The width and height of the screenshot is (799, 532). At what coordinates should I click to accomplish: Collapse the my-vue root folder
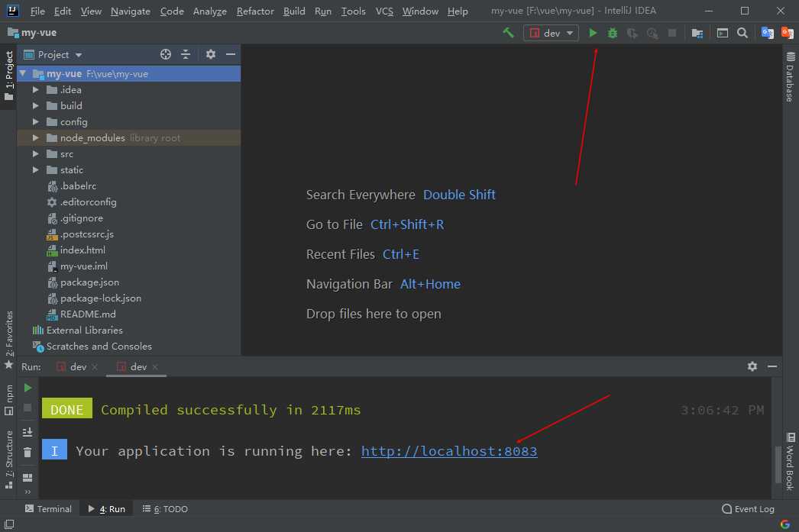tap(23, 74)
